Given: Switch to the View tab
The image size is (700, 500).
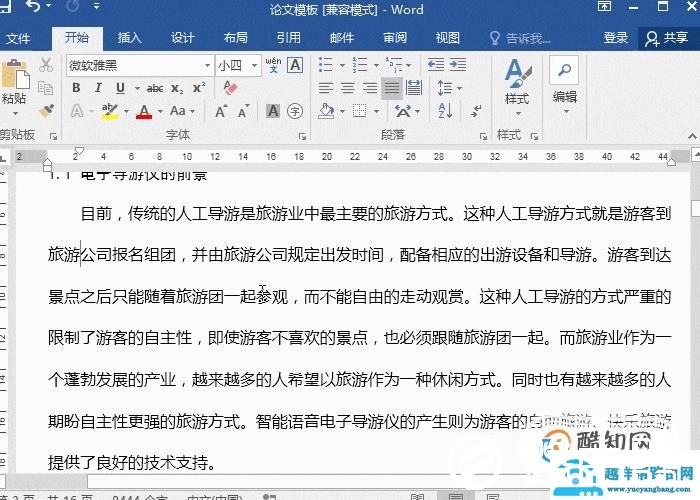Looking at the screenshot, I should pos(448,38).
